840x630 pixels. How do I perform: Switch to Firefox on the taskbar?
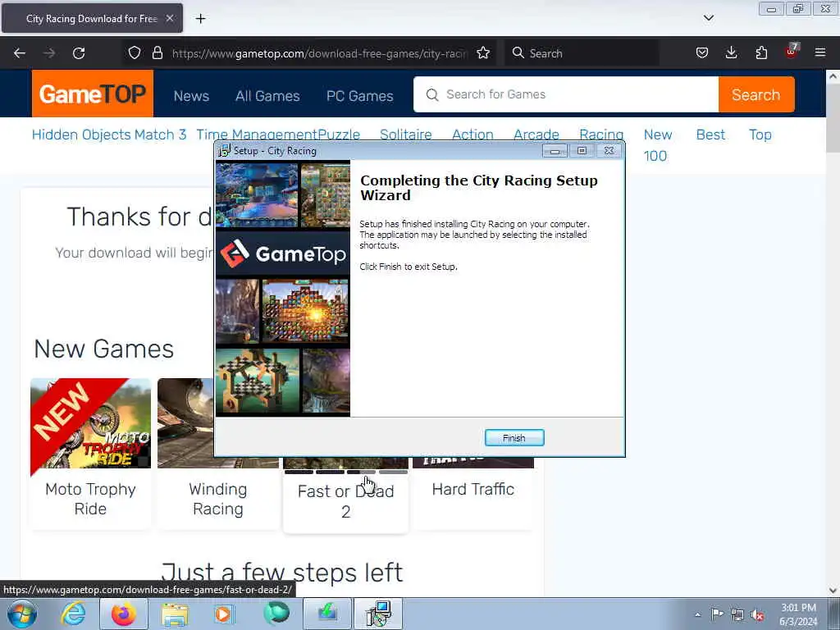124,614
